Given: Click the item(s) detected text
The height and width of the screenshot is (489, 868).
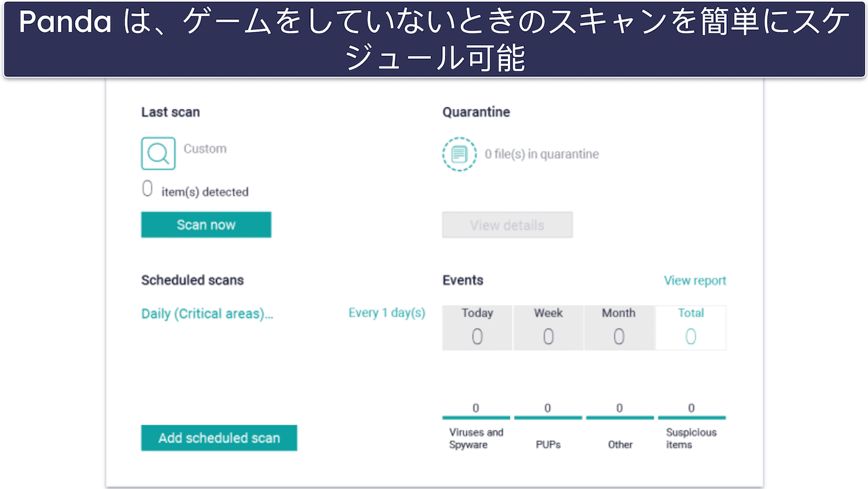Looking at the screenshot, I should [205, 192].
